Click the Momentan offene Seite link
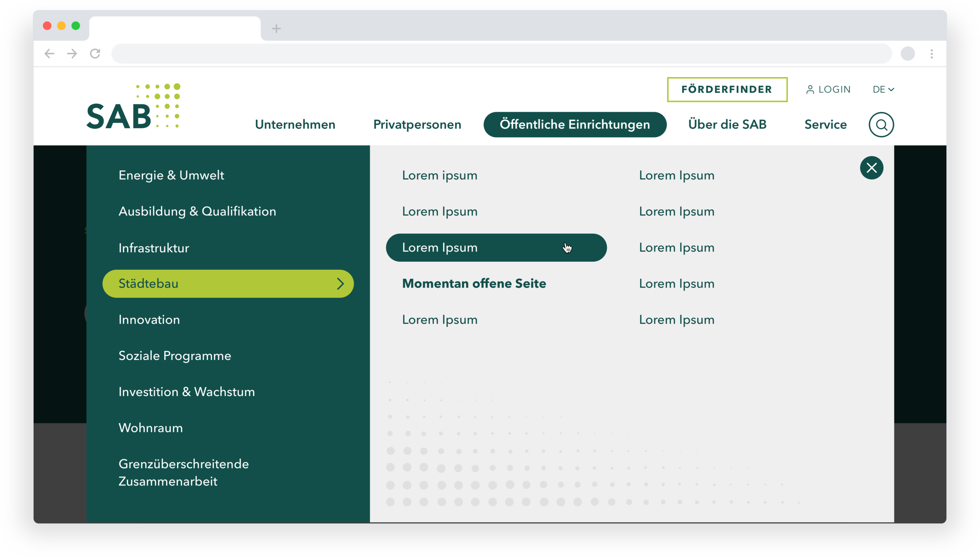 474,283
